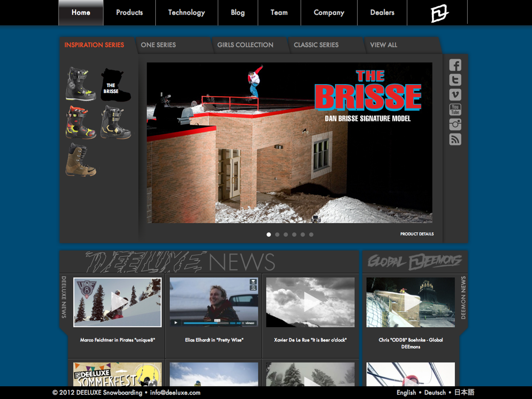Open the Facebook social icon
The image size is (532, 399).
pyautogui.click(x=455, y=65)
